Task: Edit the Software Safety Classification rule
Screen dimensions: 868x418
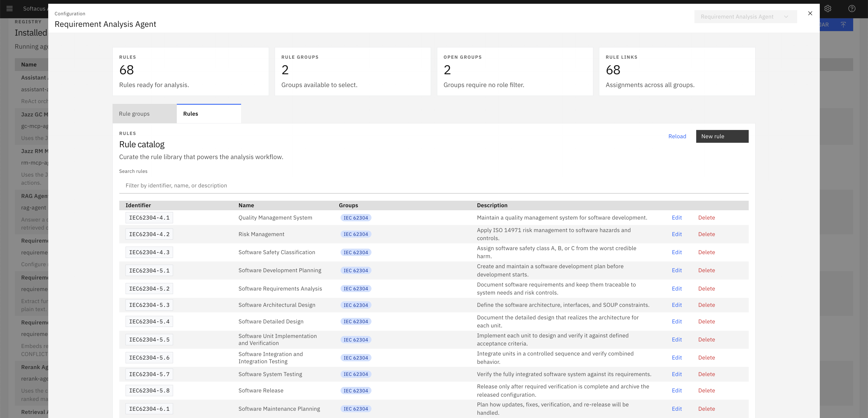Action: (677, 252)
